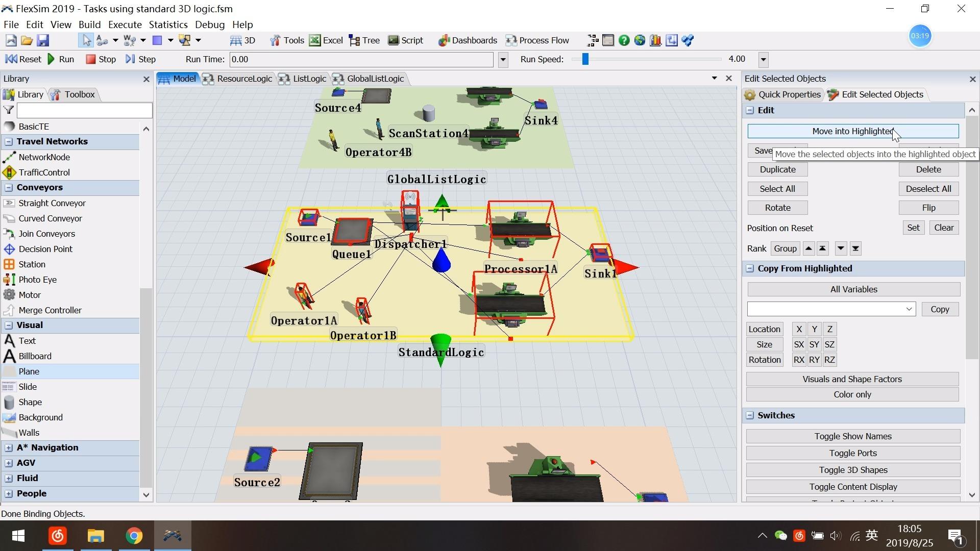Open the Script console
980x551 pixels.
pos(406,40)
